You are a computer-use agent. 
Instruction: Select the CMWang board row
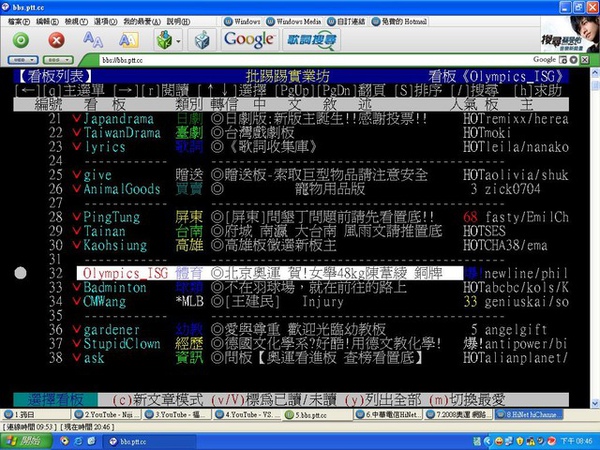[x=291, y=302]
